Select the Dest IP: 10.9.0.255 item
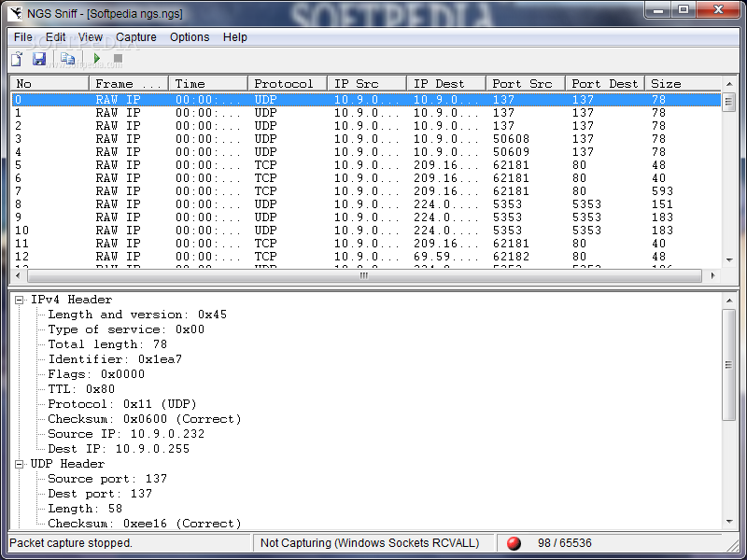Image resolution: width=747 pixels, height=560 pixels. (x=119, y=449)
